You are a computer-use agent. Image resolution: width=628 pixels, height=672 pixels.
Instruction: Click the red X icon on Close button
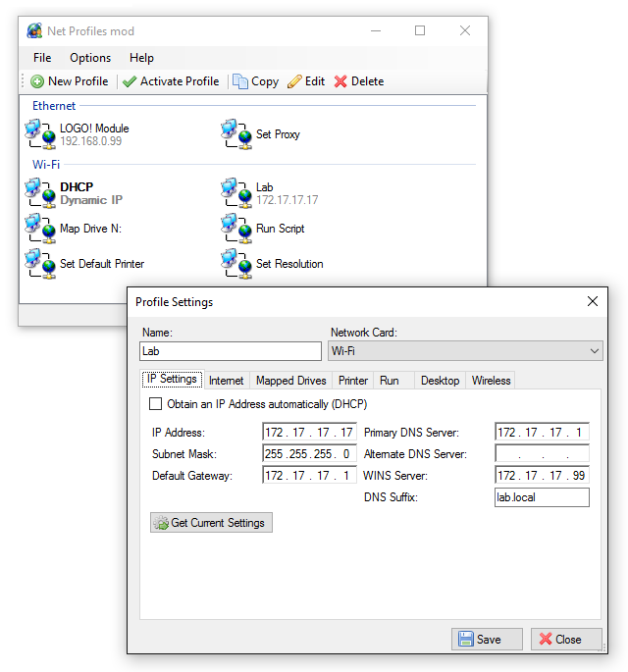pos(546,639)
